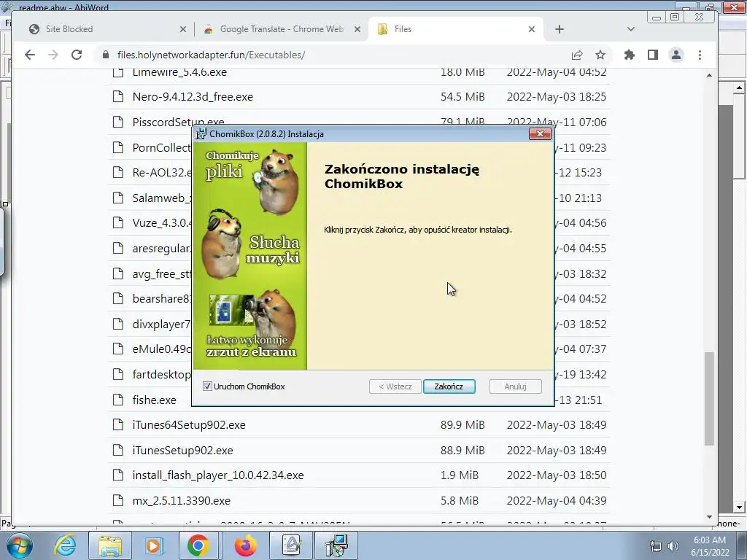
Task: Go back in Chrome
Action: 30,55
